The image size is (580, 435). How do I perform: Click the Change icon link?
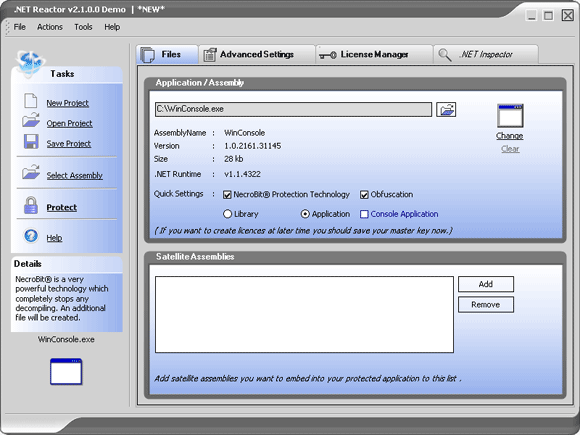click(510, 136)
